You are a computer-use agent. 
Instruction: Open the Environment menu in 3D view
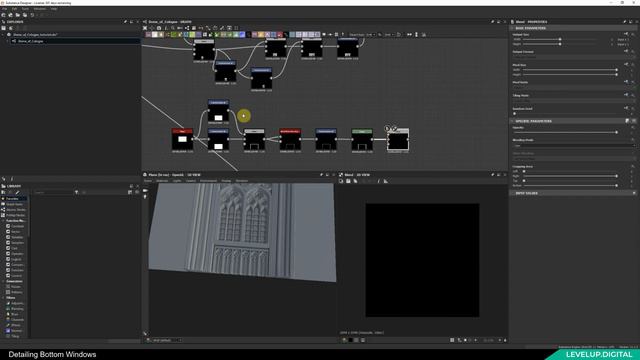(209, 181)
